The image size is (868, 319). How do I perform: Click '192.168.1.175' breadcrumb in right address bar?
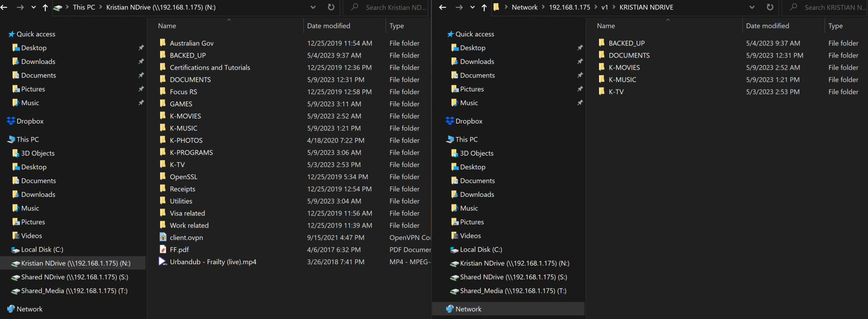coord(570,7)
